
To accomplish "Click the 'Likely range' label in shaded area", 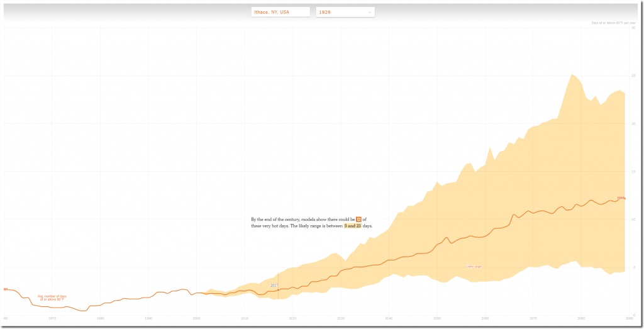I will pyautogui.click(x=474, y=267).
